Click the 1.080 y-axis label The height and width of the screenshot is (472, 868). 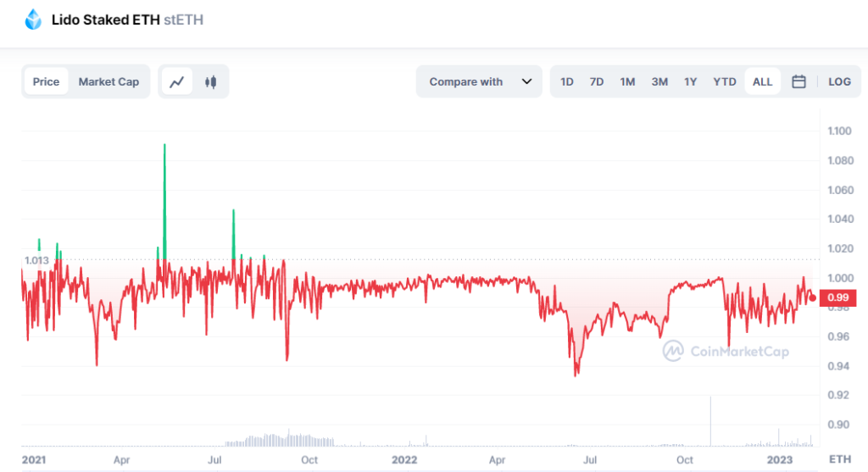point(839,160)
